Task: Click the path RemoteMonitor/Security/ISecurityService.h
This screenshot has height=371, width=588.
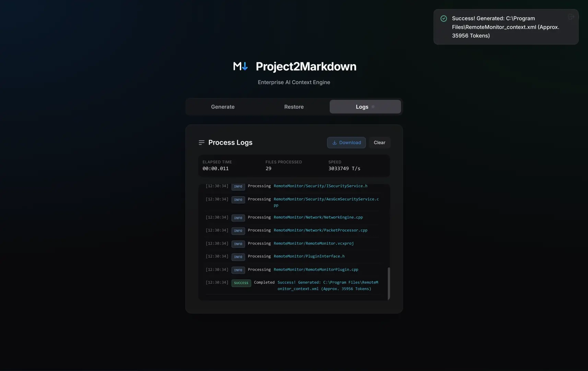Action: [x=320, y=186]
